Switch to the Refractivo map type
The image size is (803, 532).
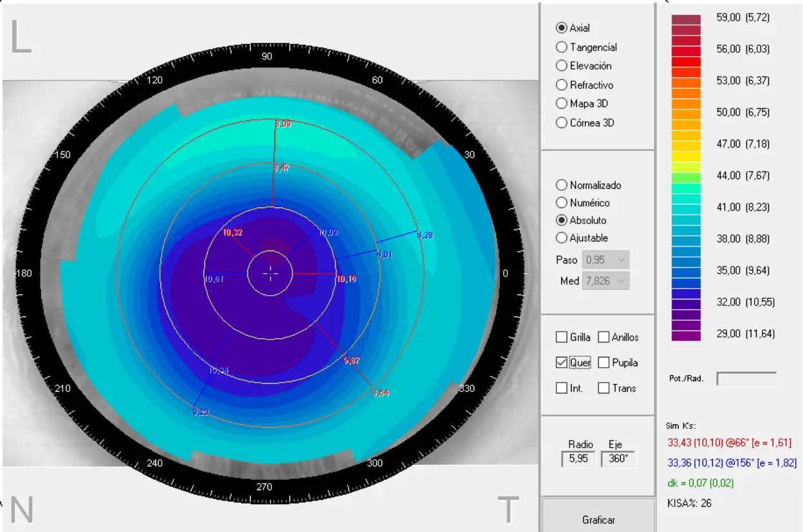[x=561, y=85]
